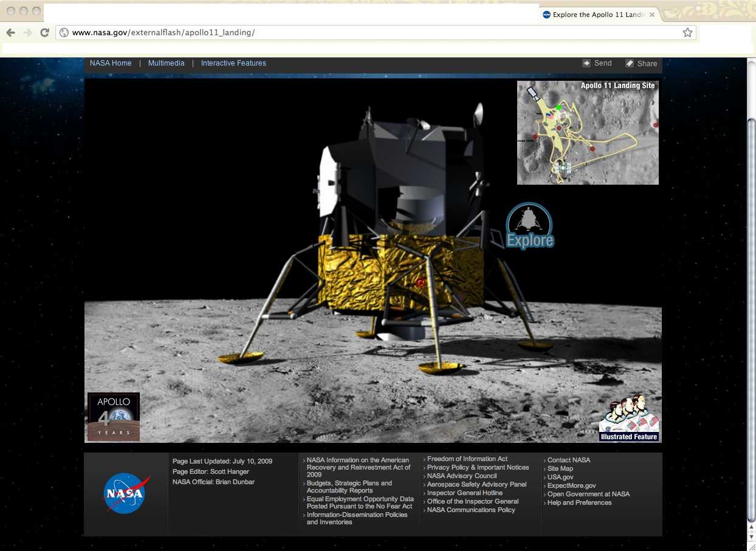The height and width of the screenshot is (551, 756).
Task: Click the scrollbar down arrow
Action: 751,538
